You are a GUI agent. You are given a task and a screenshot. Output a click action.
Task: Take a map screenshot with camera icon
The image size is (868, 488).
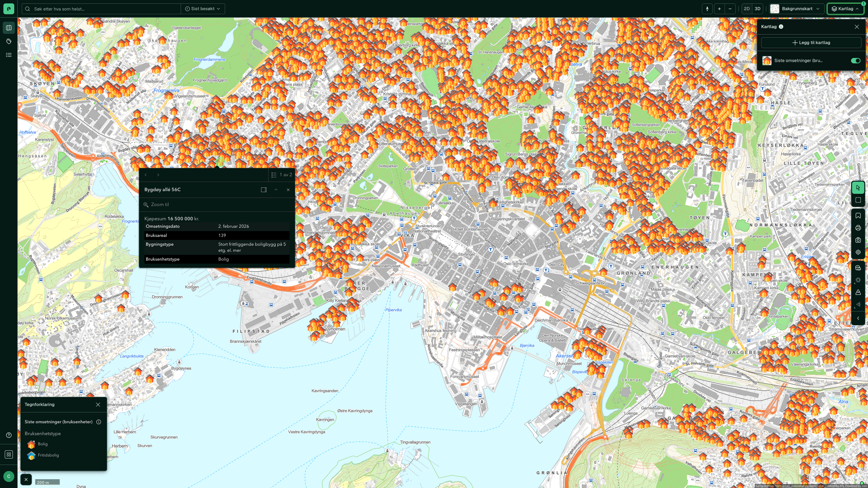[858, 240]
